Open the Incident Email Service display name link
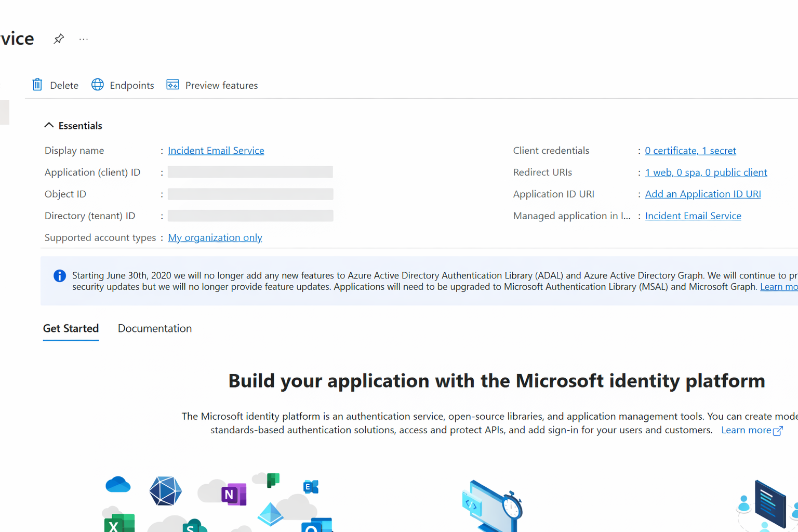Image resolution: width=798 pixels, height=532 pixels. click(216, 151)
